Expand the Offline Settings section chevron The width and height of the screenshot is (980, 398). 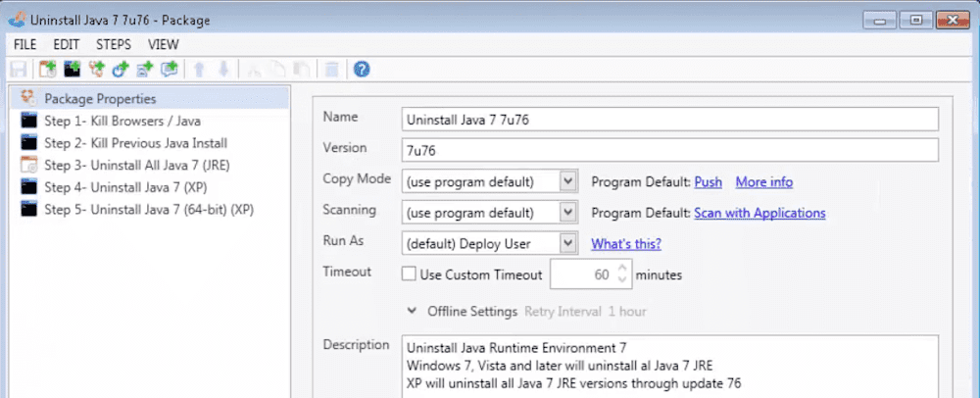(412, 311)
